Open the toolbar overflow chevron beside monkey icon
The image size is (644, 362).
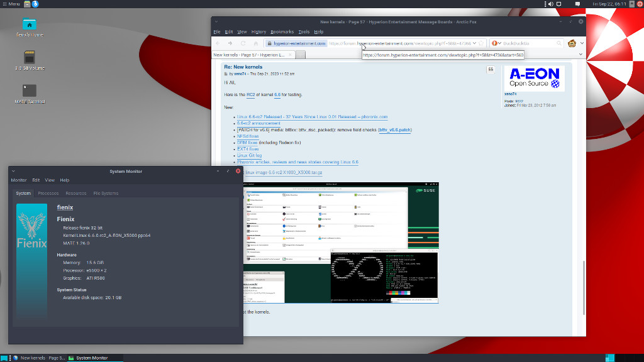582,43
